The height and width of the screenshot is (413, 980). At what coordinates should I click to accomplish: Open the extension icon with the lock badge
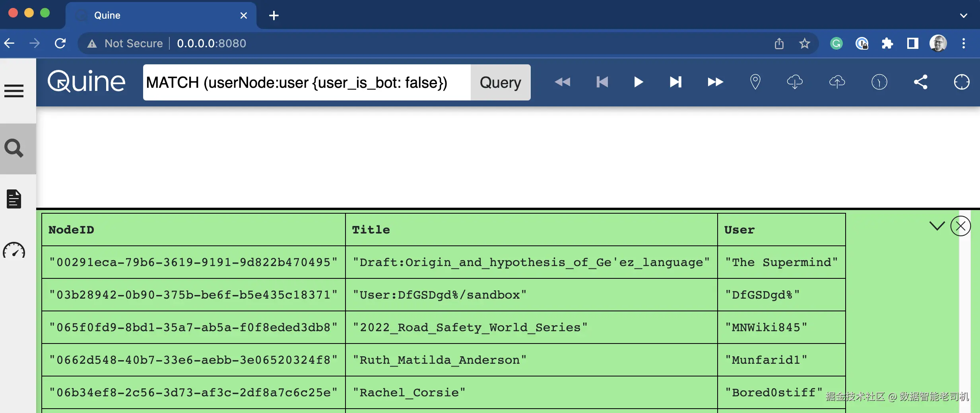point(862,43)
